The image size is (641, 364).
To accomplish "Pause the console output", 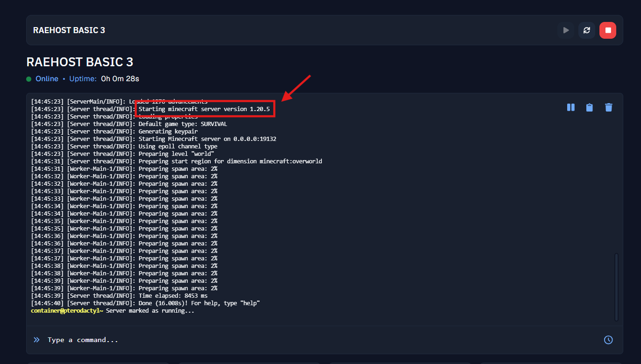I will (x=570, y=107).
